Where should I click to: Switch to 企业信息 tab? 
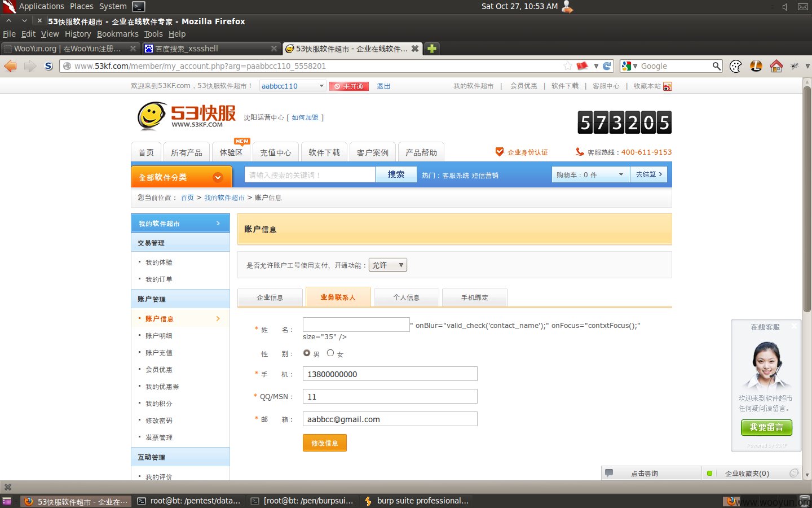point(270,297)
